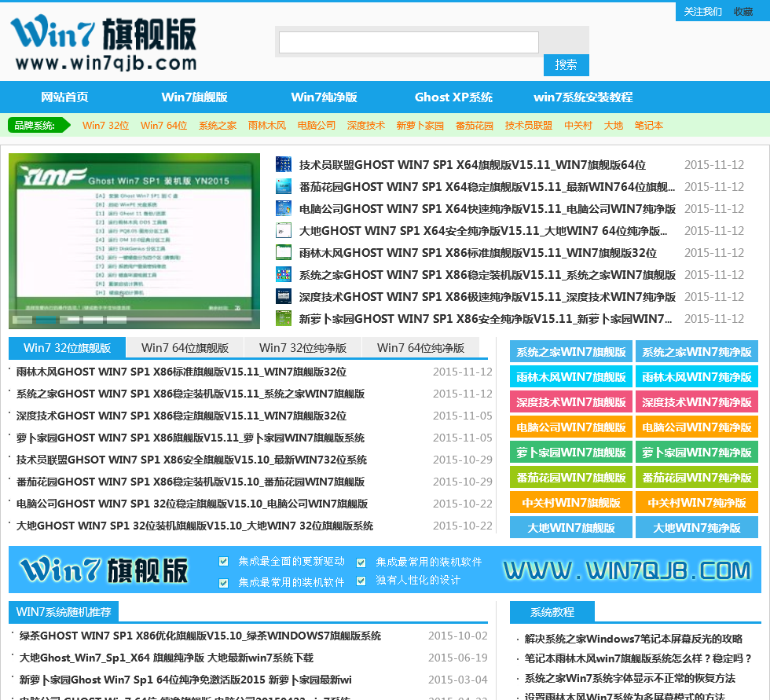770x700 pixels.
Task: Open 笔记本雨林木风win7旗舰版系统怎么样 tutorial link
Action: [637, 658]
